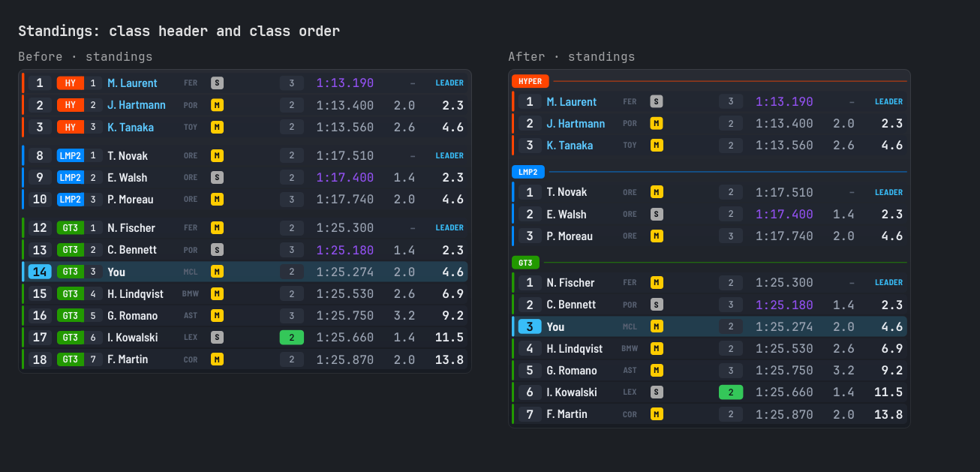
Task: Select the soft tire badge in Before M. Laurent row
Action: (x=217, y=83)
